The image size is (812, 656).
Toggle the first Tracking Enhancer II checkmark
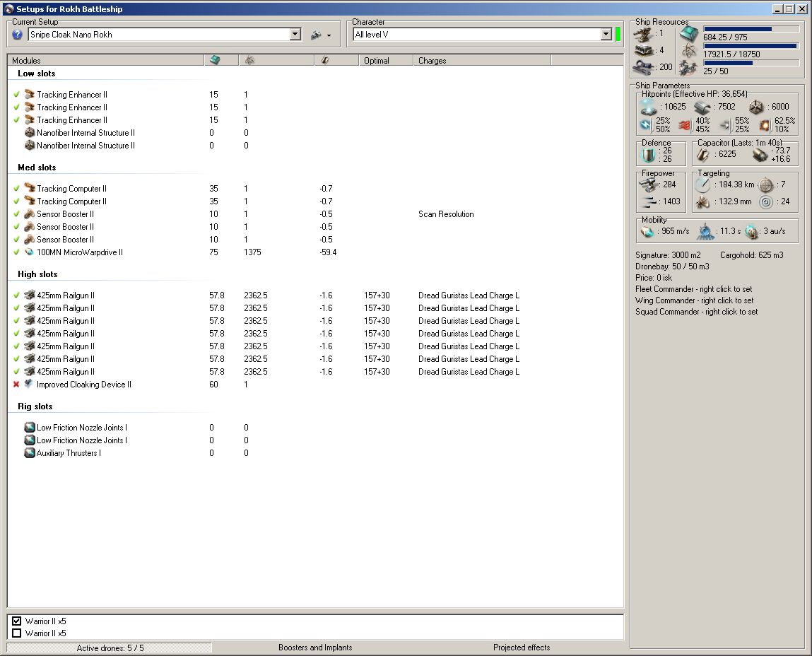pyautogui.click(x=16, y=94)
